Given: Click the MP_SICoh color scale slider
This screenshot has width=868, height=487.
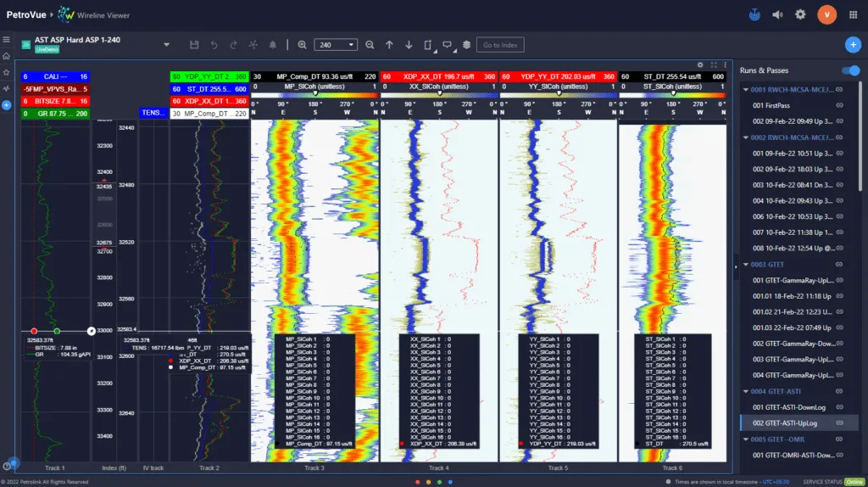Looking at the screenshot, I should [x=315, y=94].
